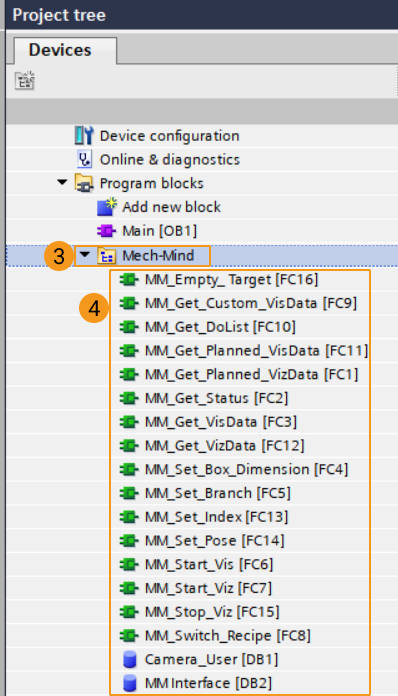This screenshot has height=696, width=398.
Task: Select MM_Set_Pose [FC14] text
Action: [215, 541]
